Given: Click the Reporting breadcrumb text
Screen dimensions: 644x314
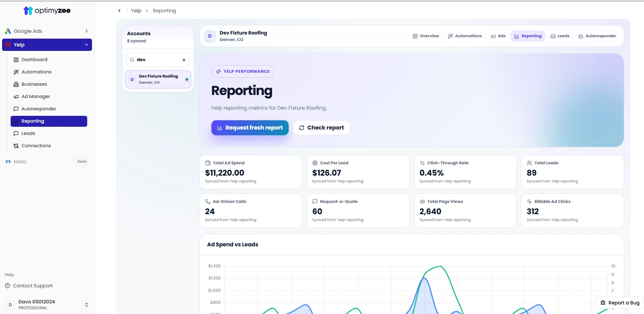Looking at the screenshot, I should click(x=165, y=11).
